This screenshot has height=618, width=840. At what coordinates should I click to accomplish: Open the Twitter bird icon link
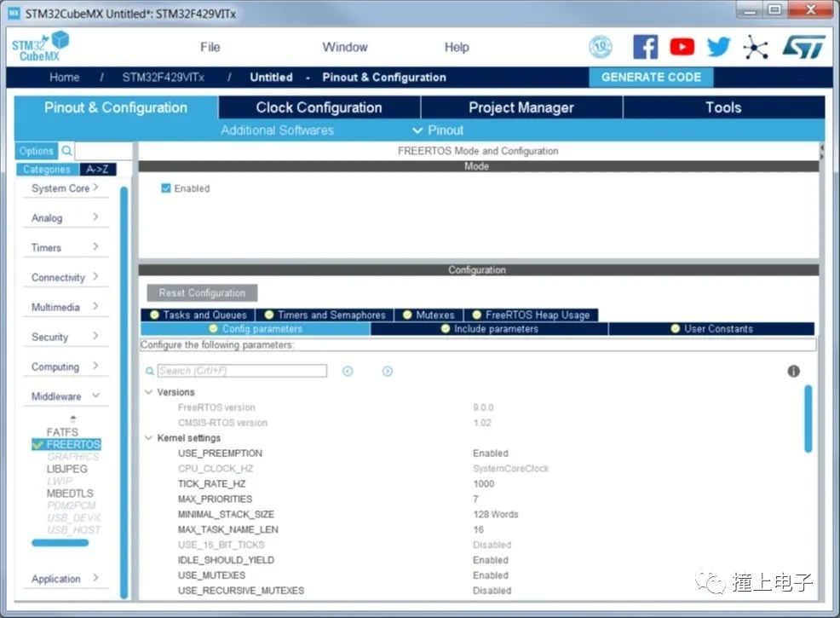718,47
